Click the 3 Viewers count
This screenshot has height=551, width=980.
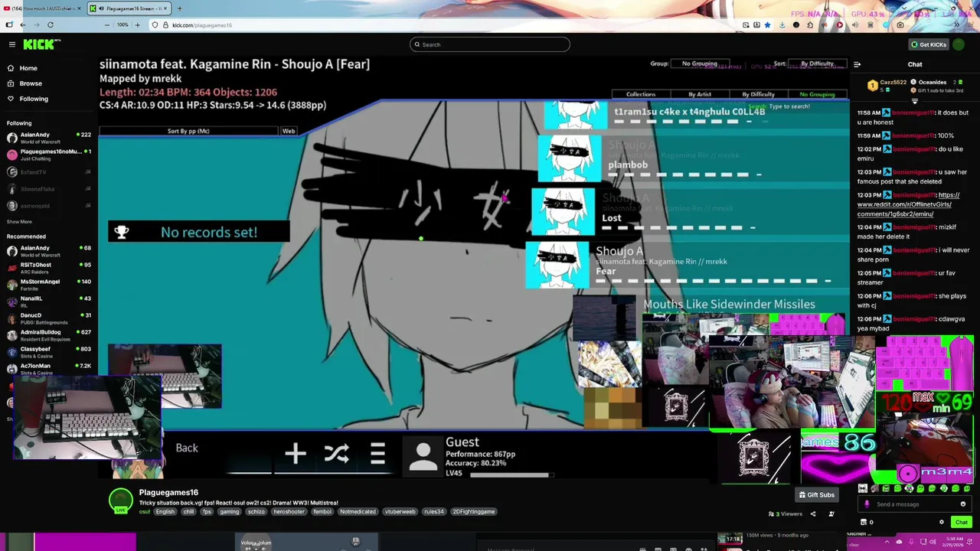786,514
